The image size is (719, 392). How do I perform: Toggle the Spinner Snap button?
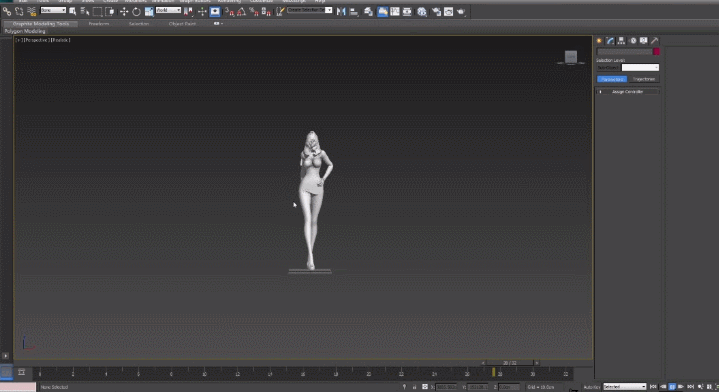[x=266, y=11]
